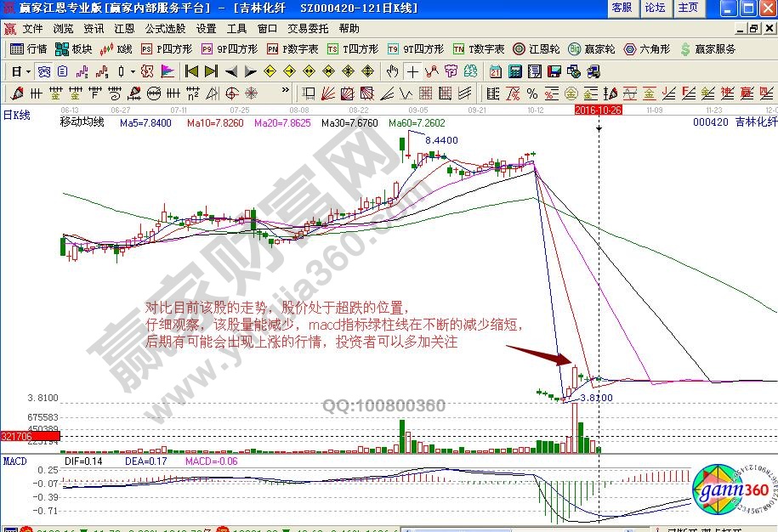The height and width of the screenshot is (532, 778).
Task: Jump to first bar using skip-to-start arrow
Action: (x=191, y=71)
